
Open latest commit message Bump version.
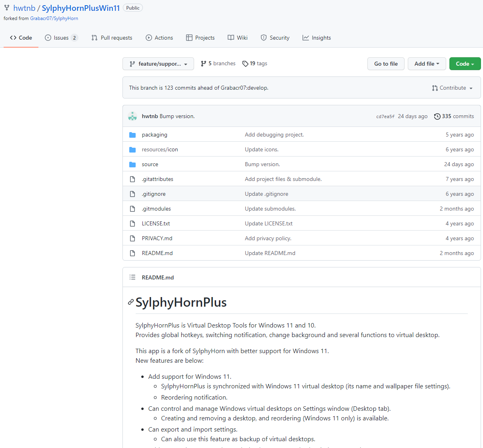[177, 116]
